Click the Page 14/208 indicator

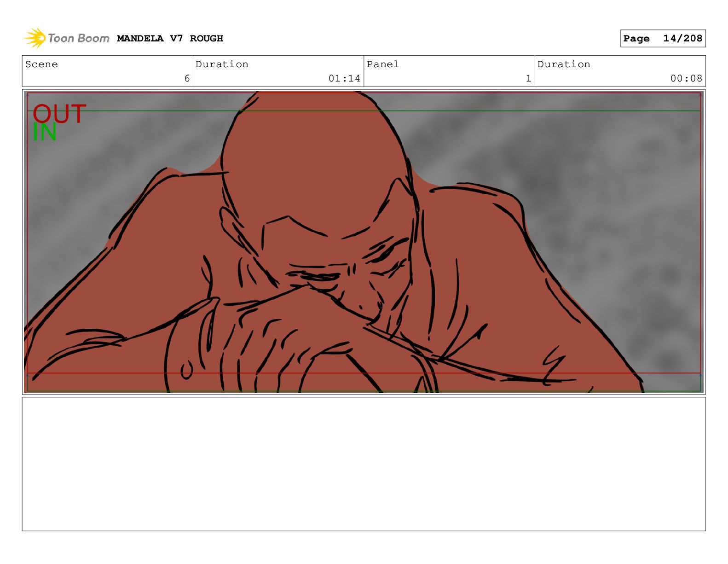click(x=663, y=39)
